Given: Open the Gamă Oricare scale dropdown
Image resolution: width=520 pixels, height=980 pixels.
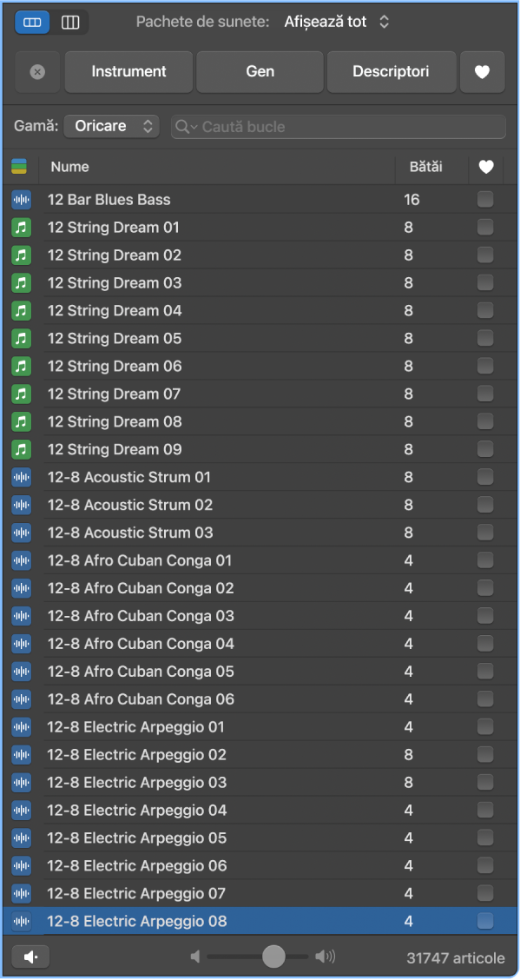Looking at the screenshot, I should (x=111, y=126).
